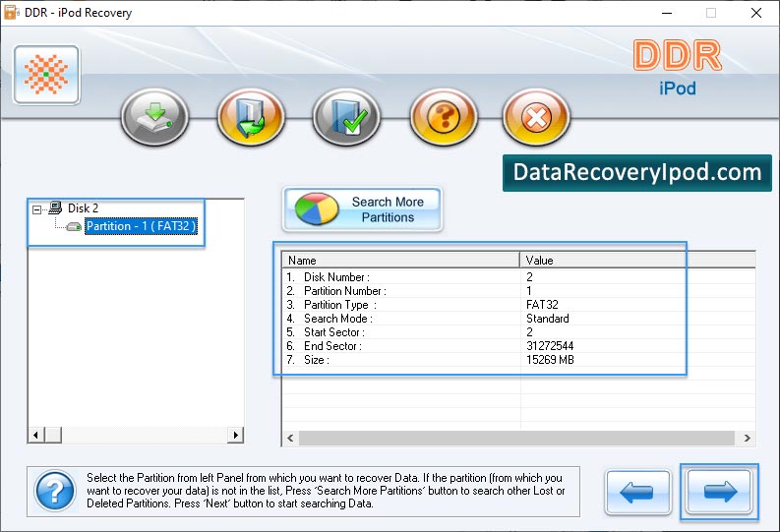780x532 pixels.
Task: Click the Name column header
Action: pyautogui.click(x=401, y=260)
